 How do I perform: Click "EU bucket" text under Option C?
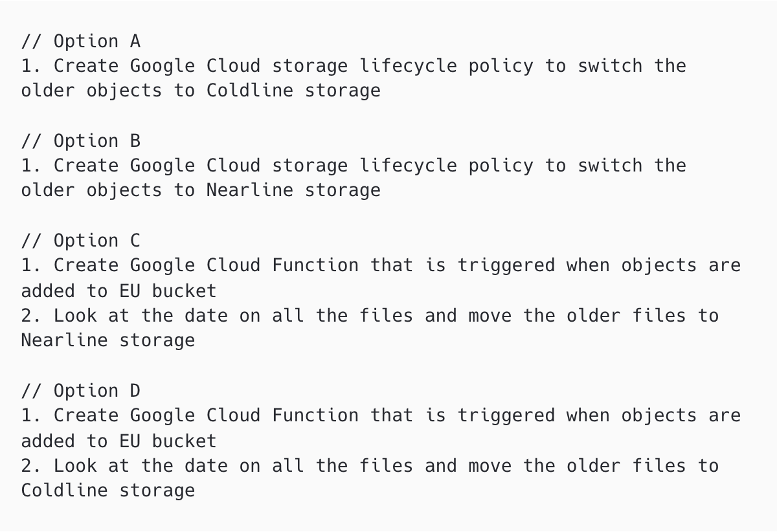click(x=168, y=291)
